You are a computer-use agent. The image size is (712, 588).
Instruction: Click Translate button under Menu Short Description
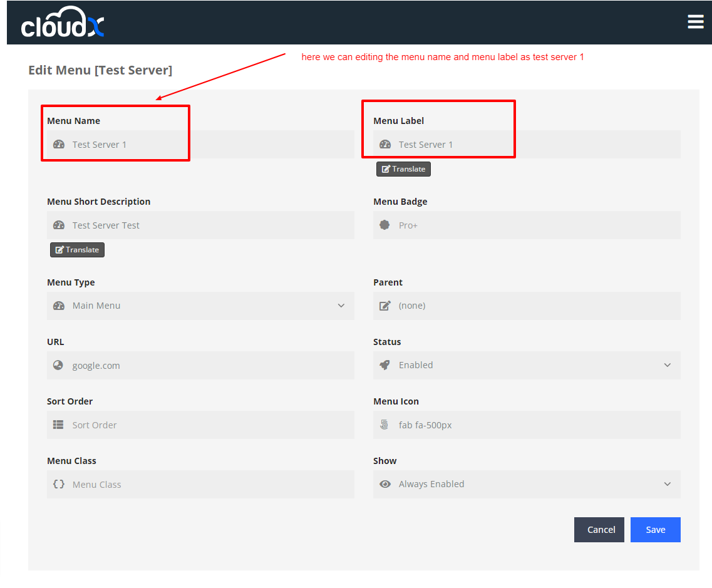point(77,250)
